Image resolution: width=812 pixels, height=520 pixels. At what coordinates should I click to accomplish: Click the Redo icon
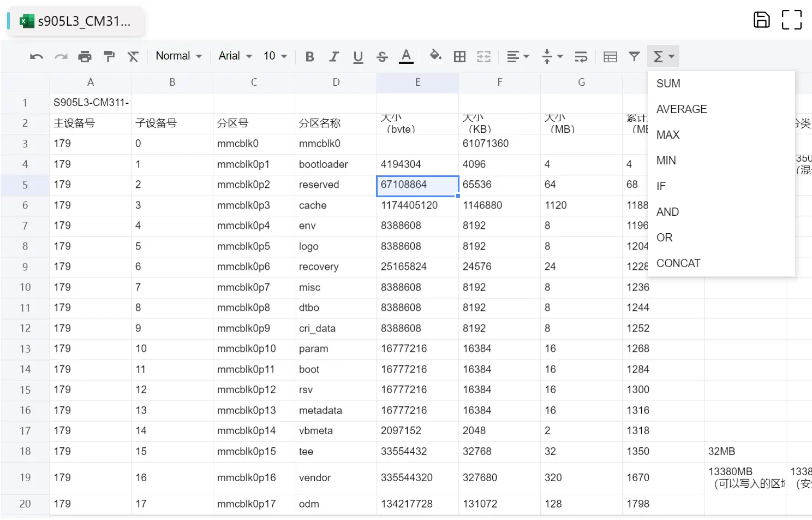pos(61,56)
